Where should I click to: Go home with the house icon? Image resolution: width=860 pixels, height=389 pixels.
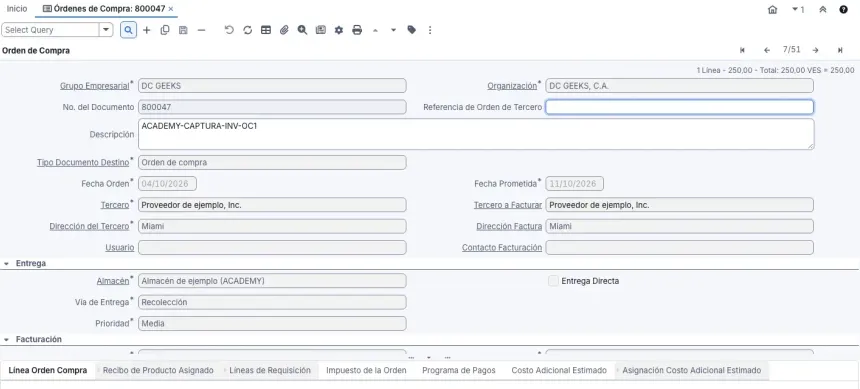pos(773,9)
